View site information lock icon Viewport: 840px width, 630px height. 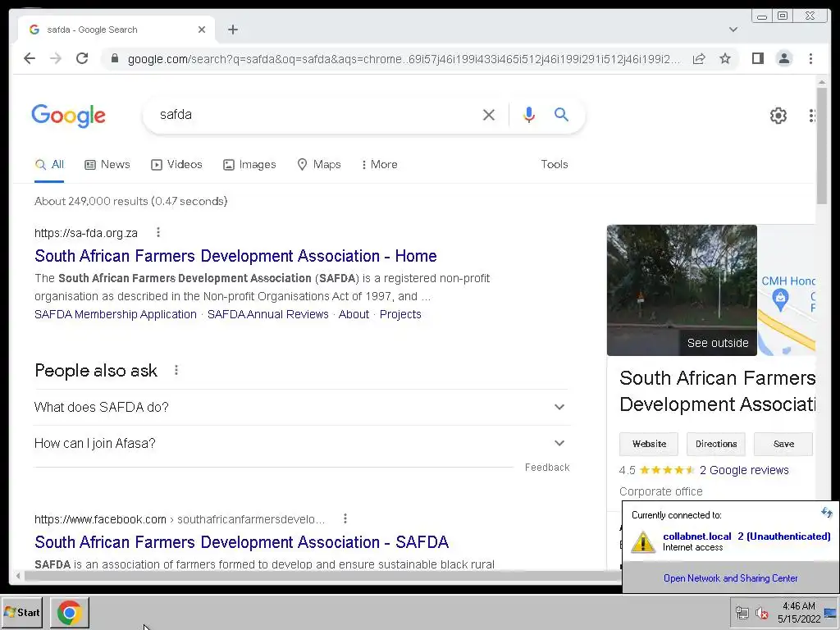tap(114, 58)
